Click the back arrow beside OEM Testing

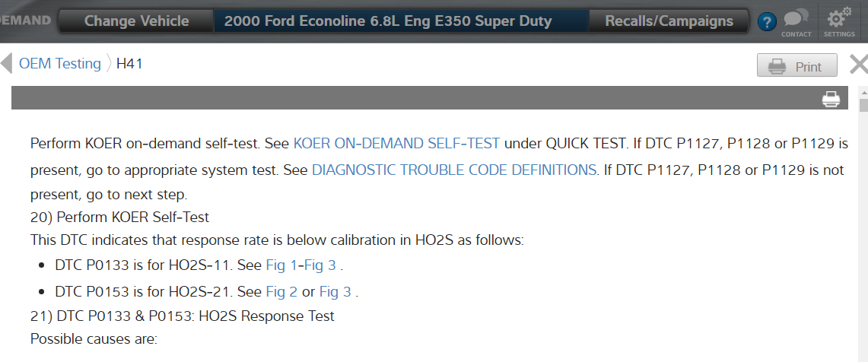coord(6,63)
